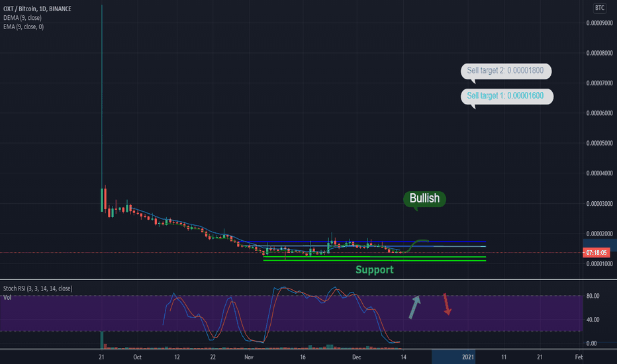Image resolution: width=617 pixels, height=364 pixels.
Task: Click the Vol indicator label
Action: coord(7,298)
